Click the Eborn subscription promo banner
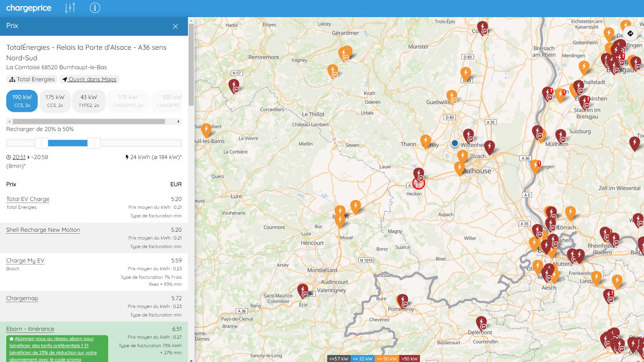 [x=57, y=349]
